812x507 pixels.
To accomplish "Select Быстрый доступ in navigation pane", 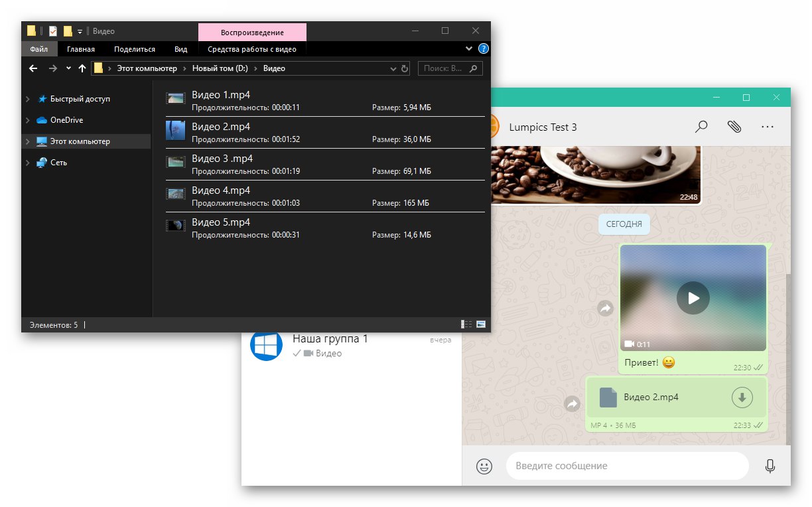I will point(80,99).
